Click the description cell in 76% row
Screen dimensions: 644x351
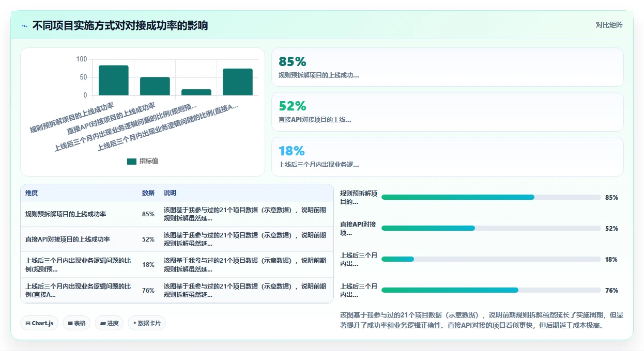click(x=245, y=291)
